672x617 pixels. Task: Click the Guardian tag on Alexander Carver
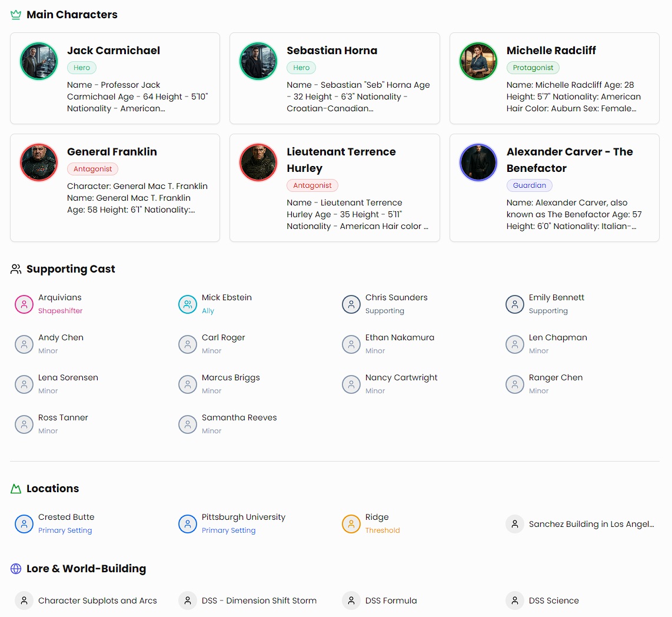point(529,185)
